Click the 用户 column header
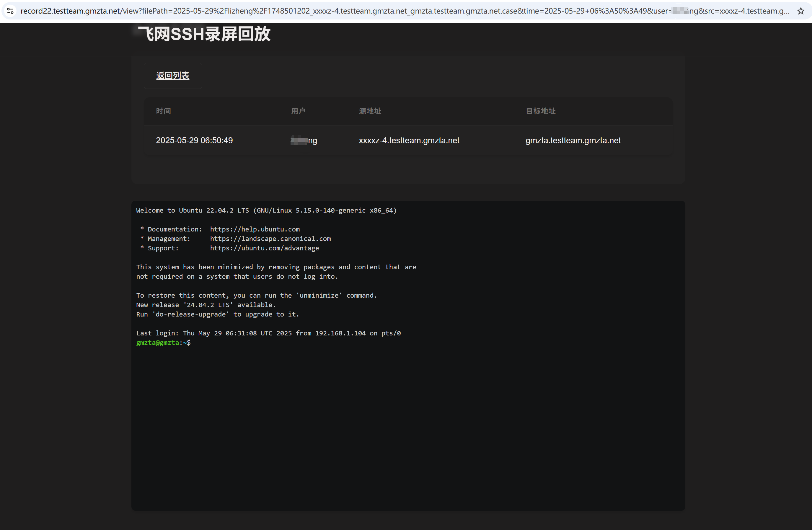This screenshot has width=812, height=530. coord(298,111)
